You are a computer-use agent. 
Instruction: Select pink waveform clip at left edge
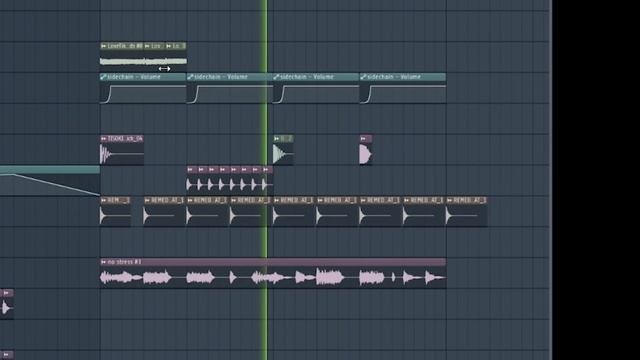pos(7,308)
